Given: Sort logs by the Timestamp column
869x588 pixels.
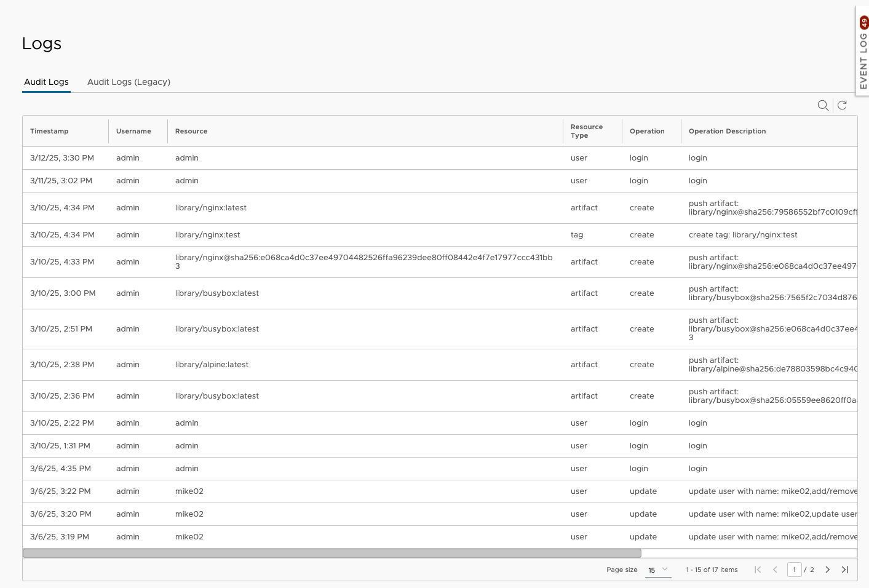Looking at the screenshot, I should [x=49, y=131].
